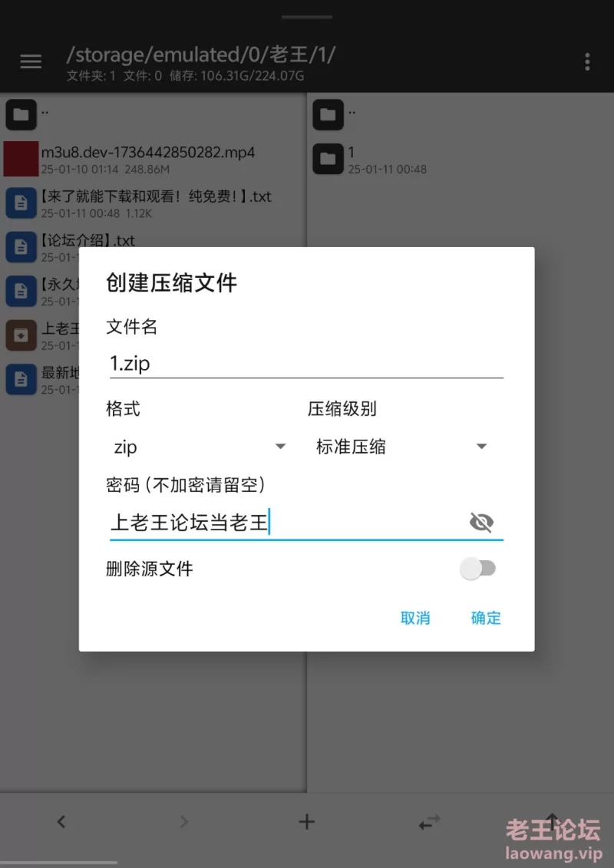Image resolution: width=614 pixels, height=868 pixels.
Task: Open the three-dot overflow menu
Action: (587, 61)
